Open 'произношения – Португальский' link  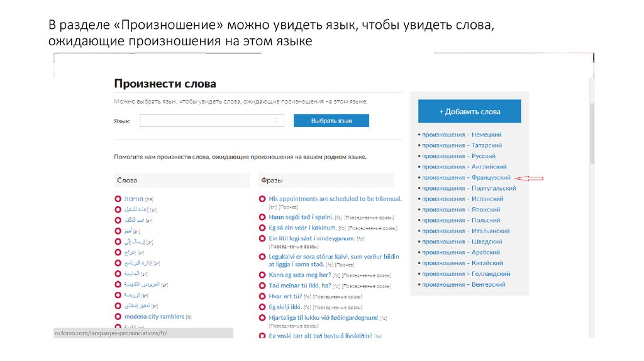pyautogui.click(x=469, y=188)
